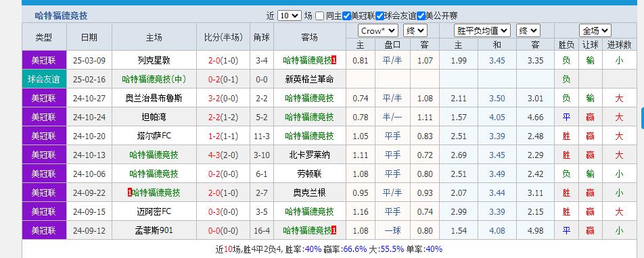This screenshot has width=644, height=258.
Task: Click the 3-2(0-0) score
Action: pyautogui.click(x=223, y=99)
